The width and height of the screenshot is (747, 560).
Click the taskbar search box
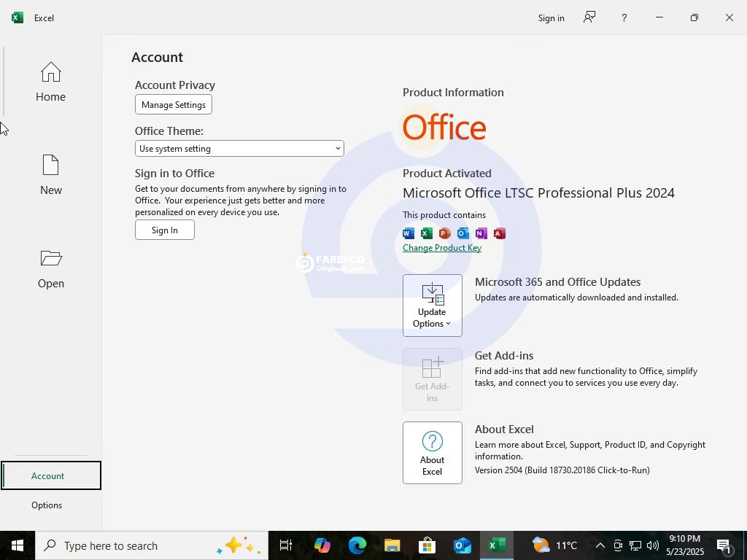pos(152,545)
